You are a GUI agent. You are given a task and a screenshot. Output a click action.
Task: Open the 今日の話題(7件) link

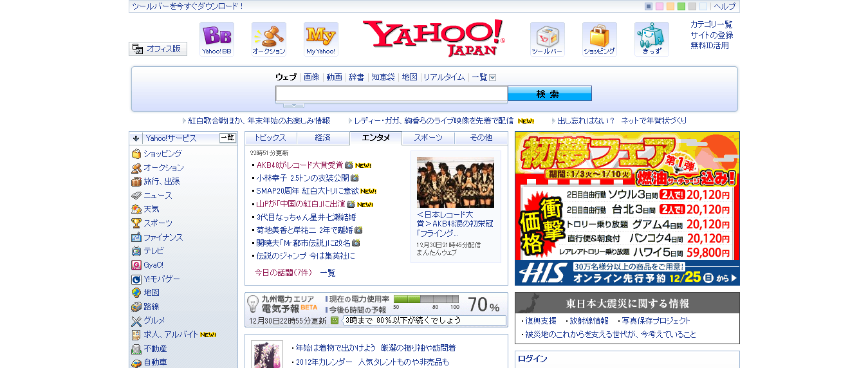pyautogui.click(x=283, y=273)
